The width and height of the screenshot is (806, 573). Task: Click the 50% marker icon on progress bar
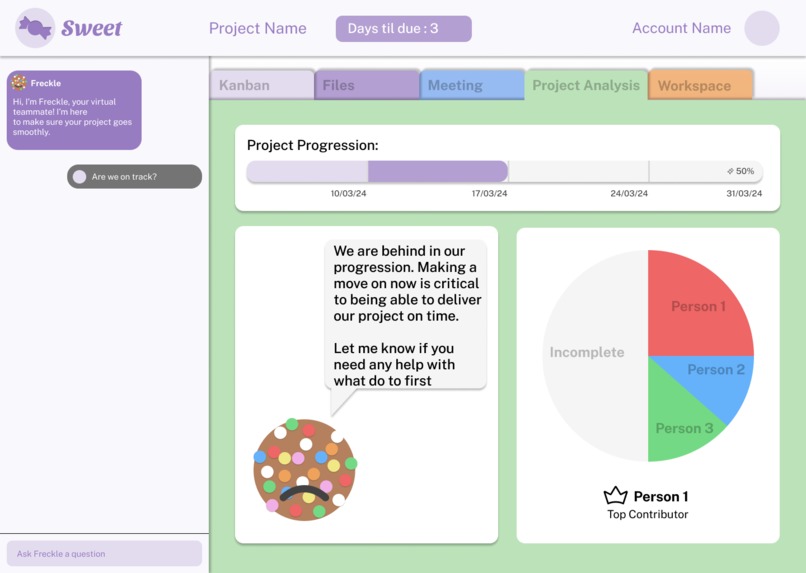coord(730,171)
